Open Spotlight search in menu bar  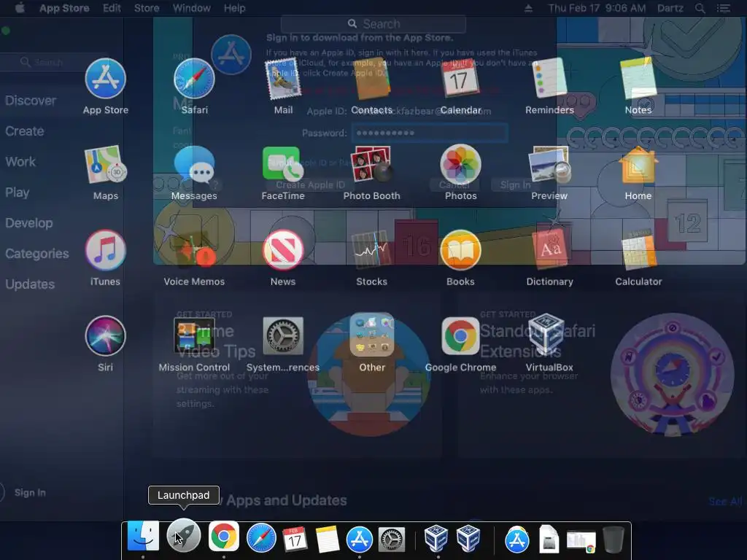pos(700,8)
